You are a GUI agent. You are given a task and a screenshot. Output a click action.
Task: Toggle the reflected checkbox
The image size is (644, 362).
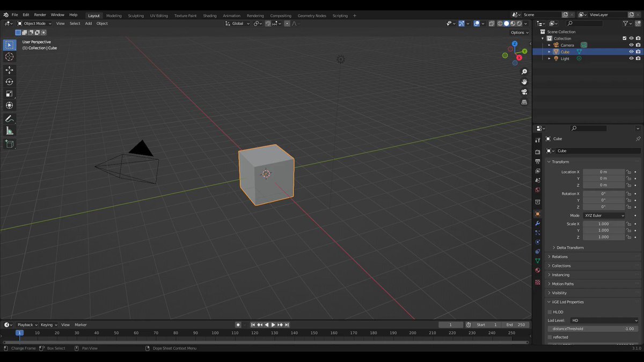pos(550,337)
